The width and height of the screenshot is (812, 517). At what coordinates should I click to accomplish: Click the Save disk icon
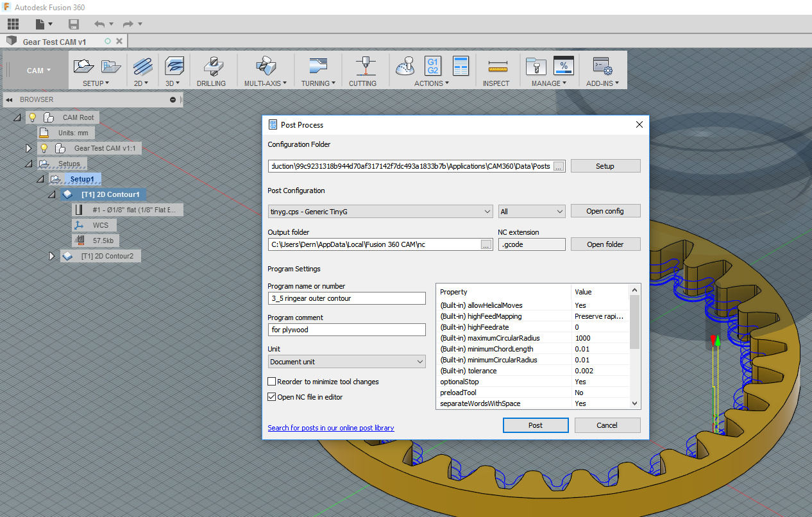pos(74,24)
